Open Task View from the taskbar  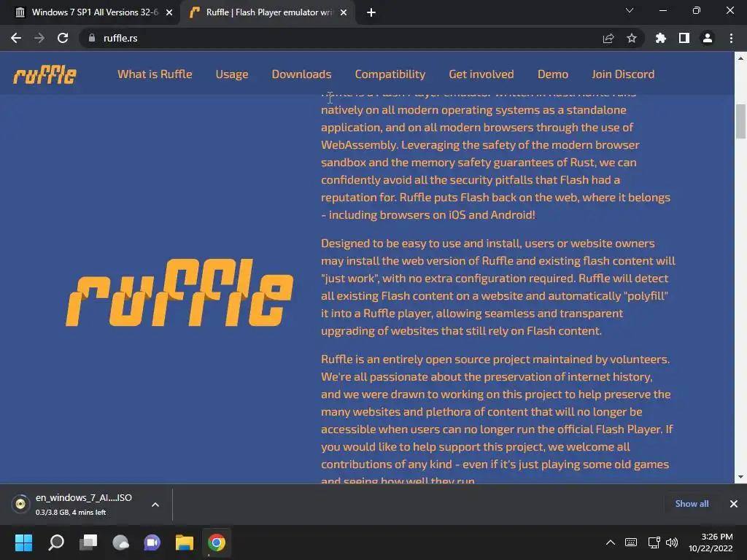pos(88,542)
